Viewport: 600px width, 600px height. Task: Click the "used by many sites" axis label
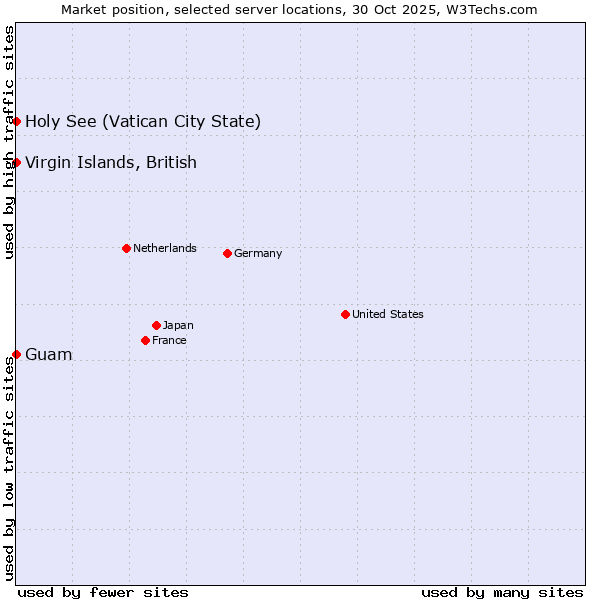click(502, 592)
